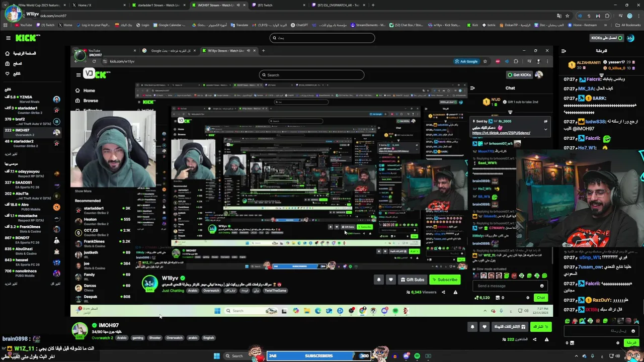The image size is (644, 362).
Task: Click the Kick search field
Action: 322,38
